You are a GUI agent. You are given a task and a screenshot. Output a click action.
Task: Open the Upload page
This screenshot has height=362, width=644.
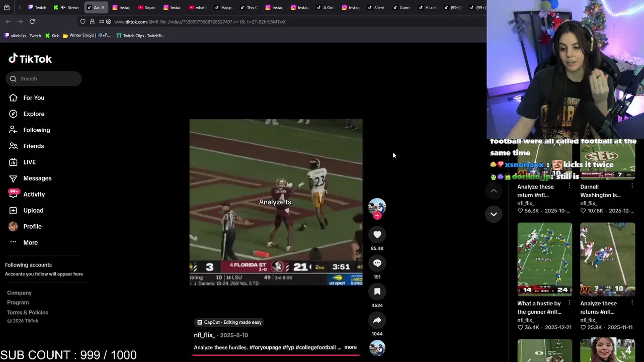(x=33, y=210)
